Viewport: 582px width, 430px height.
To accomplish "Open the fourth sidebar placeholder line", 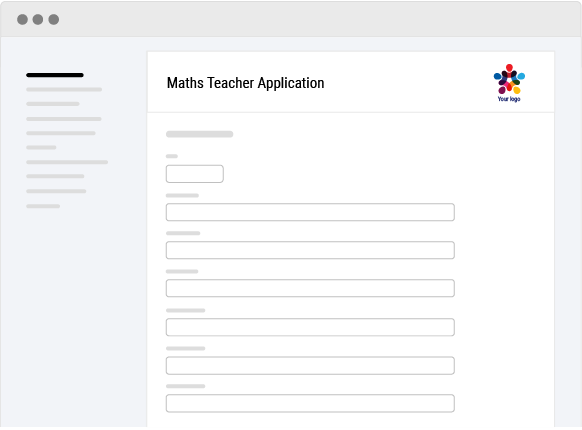I will tap(63, 119).
